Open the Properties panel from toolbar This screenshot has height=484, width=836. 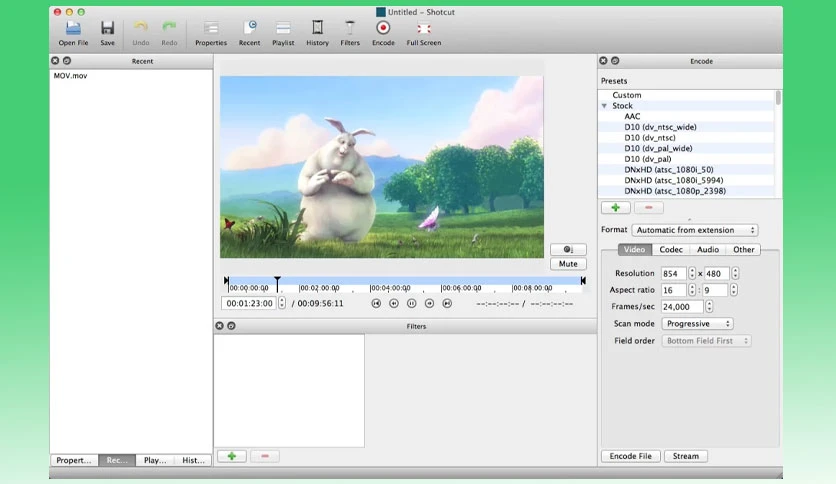[211, 33]
